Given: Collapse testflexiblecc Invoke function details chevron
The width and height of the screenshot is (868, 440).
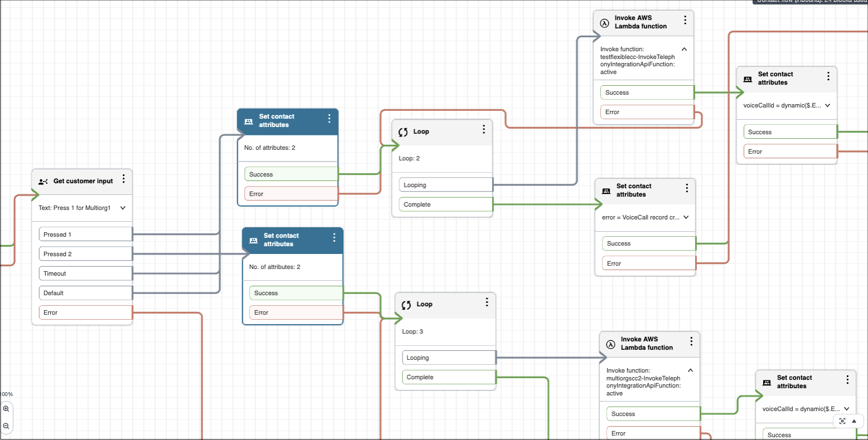Looking at the screenshot, I should (x=684, y=49).
